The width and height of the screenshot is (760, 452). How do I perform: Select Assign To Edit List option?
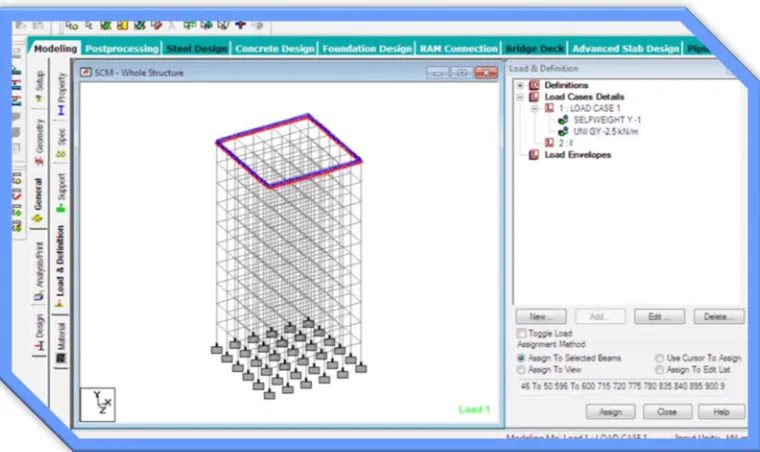coord(659,370)
